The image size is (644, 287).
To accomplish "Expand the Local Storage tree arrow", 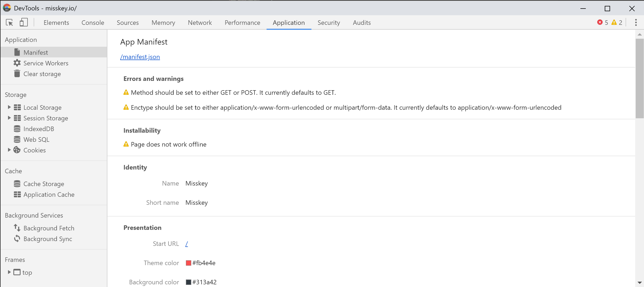I will click(x=9, y=107).
